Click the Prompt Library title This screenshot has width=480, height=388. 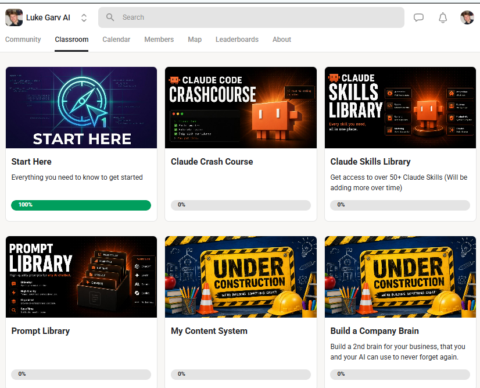click(x=41, y=331)
